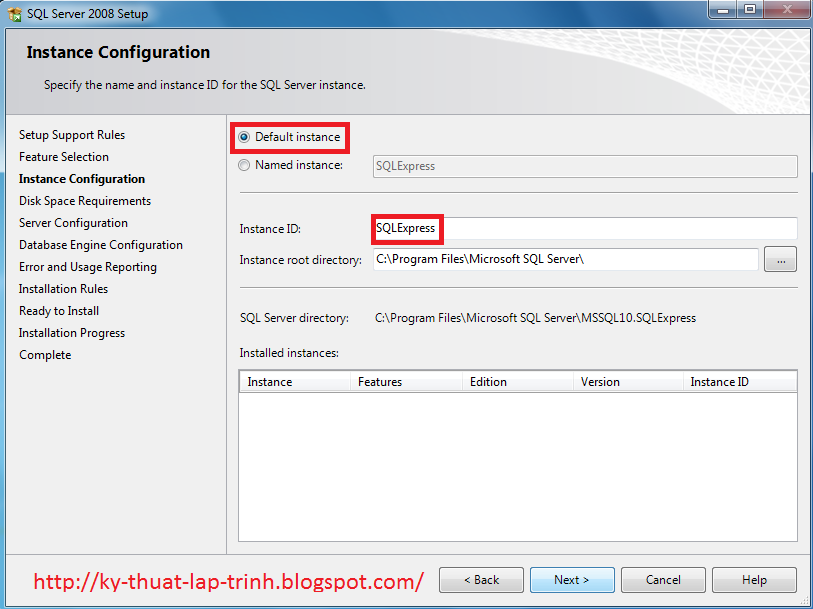Close the SQL Server 2008 Setup window
The width and height of the screenshot is (813, 609).
coord(787,10)
